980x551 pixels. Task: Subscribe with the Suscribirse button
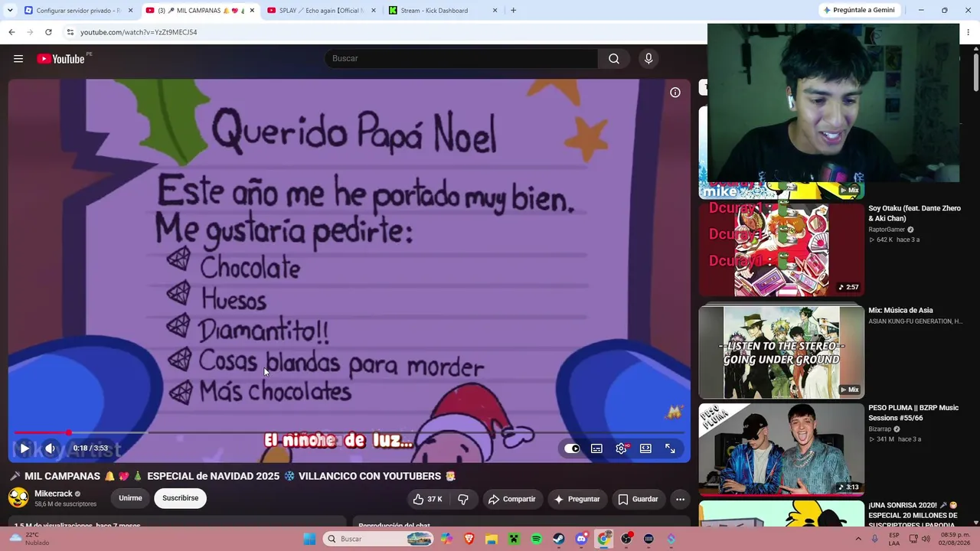click(181, 498)
